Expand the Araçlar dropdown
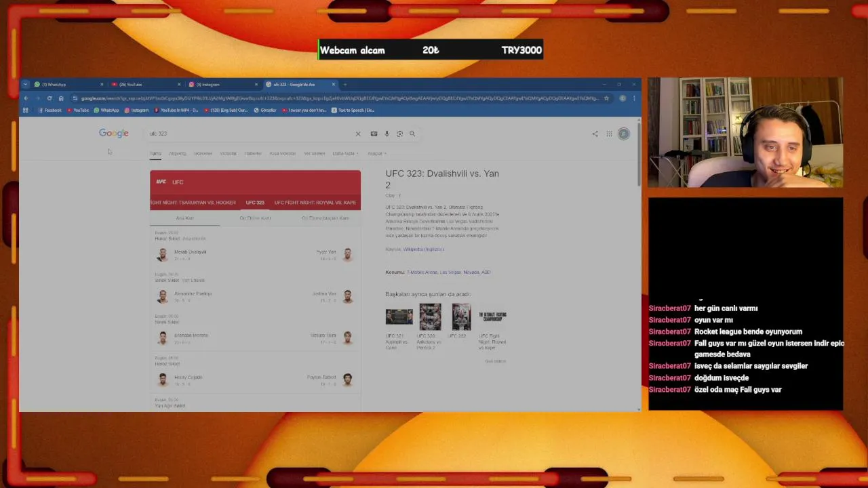Screen dimensions: 868x488 [377, 153]
